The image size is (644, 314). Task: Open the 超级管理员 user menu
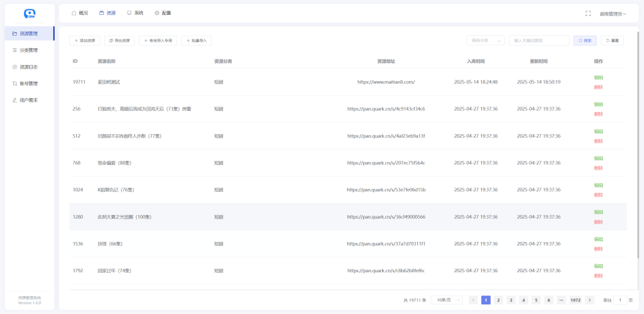click(613, 14)
